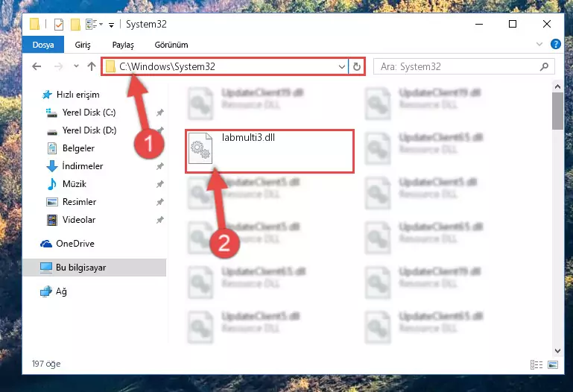573x392 pixels.
Task: Click the address bar path C:\Windows\System32
Action: (167, 66)
